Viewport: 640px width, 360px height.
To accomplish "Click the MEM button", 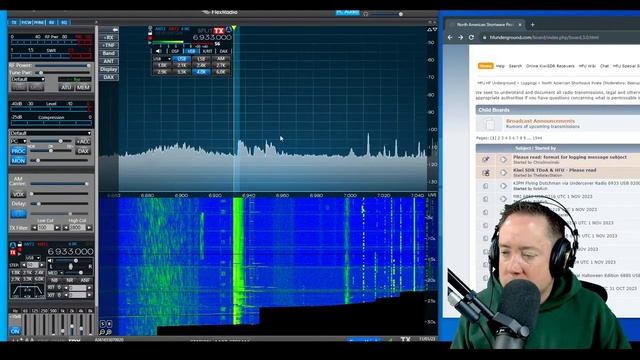I will click(83, 87).
